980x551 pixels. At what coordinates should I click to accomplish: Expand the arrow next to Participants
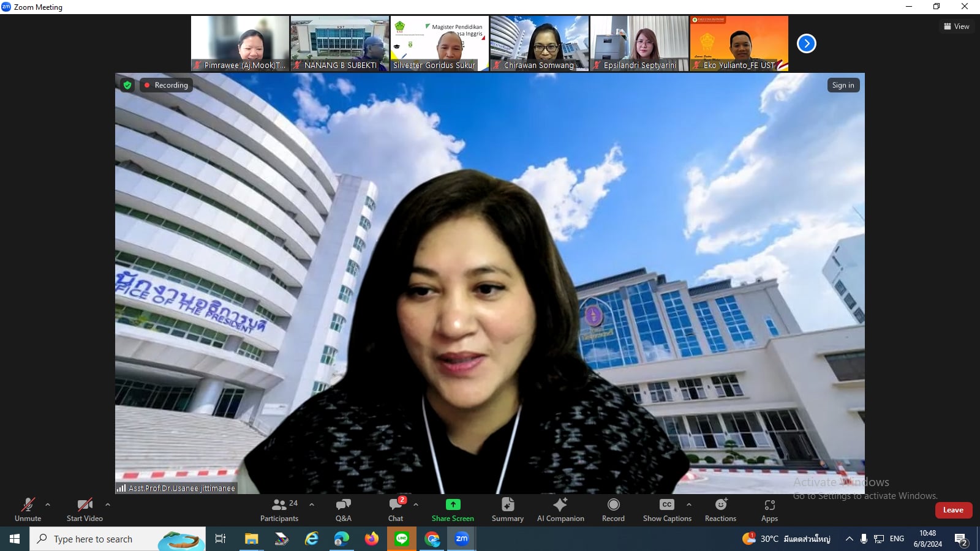coord(312,504)
